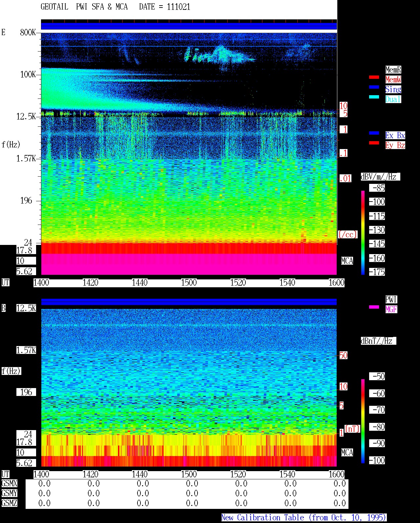Click the GSMX row label
The width and height of the screenshot is (420, 523).
coord(9,484)
